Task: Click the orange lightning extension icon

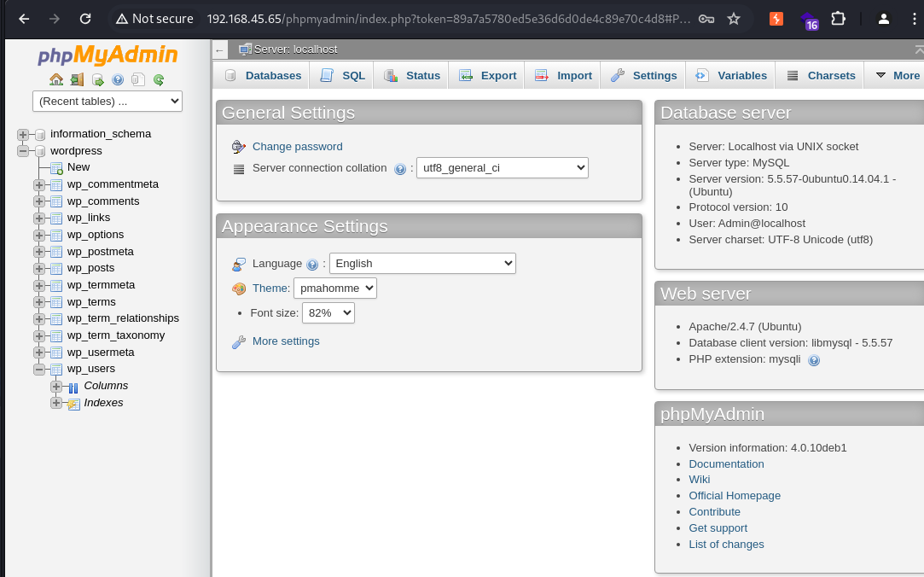Action: pyautogui.click(x=776, y=19)
